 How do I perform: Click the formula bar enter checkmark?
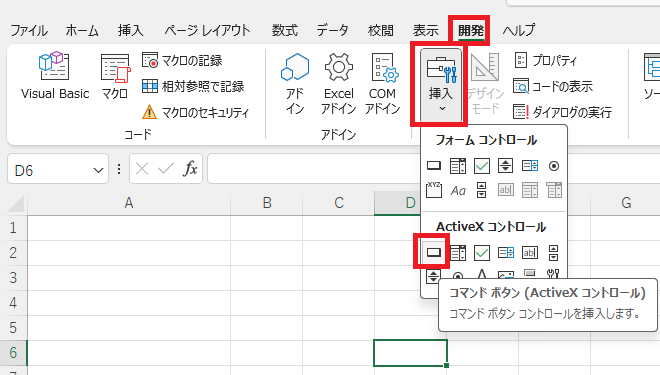pyautogui.click(x=166, y=169)
